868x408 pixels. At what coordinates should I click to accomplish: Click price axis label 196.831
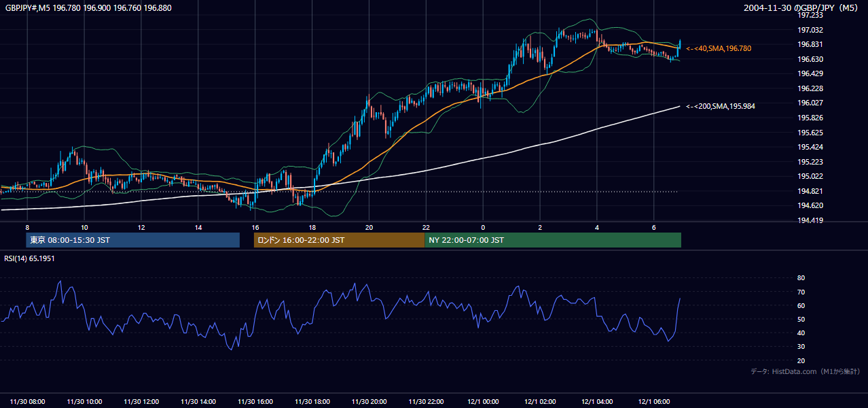[810, 44]
